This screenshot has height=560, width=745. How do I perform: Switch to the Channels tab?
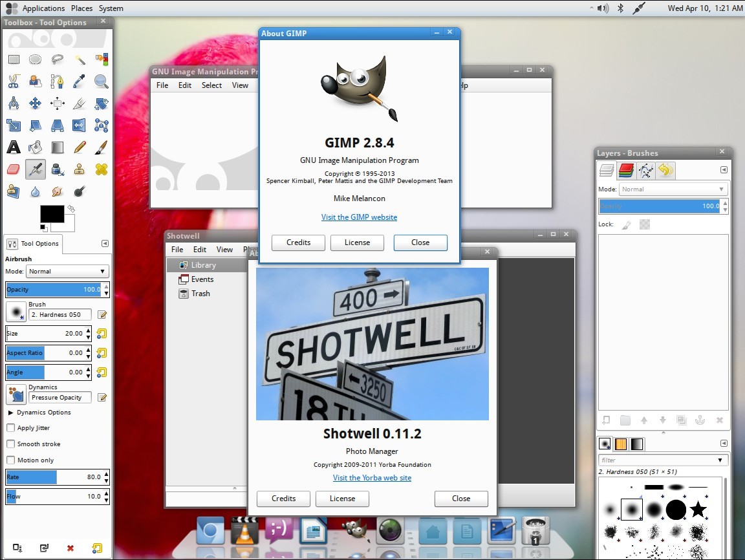tap(626, 170)
